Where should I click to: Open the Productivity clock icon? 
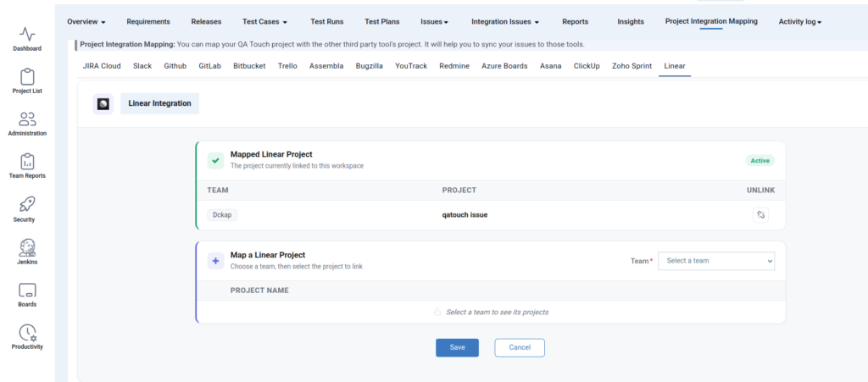27,333
